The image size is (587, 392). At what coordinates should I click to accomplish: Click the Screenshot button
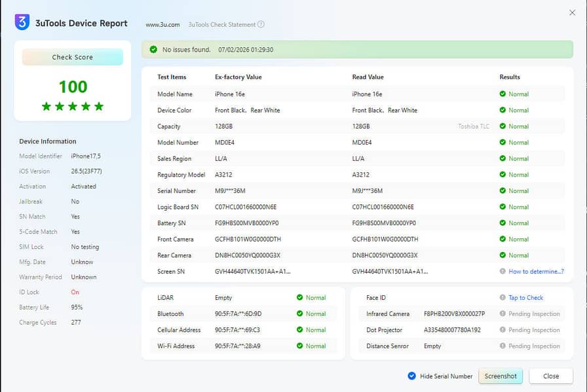point(501,376)
